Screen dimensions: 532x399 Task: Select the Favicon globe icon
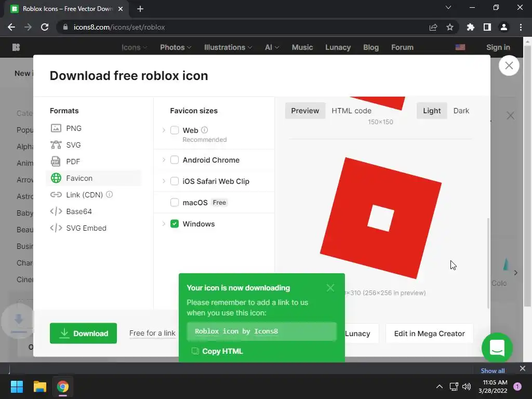(56, 178)
